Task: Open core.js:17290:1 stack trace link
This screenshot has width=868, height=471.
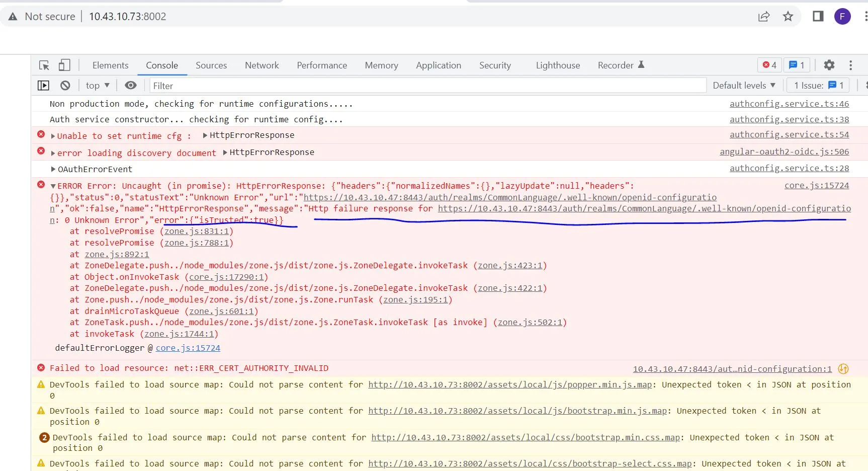Action: pyautogui.click(x=226, y=277)
